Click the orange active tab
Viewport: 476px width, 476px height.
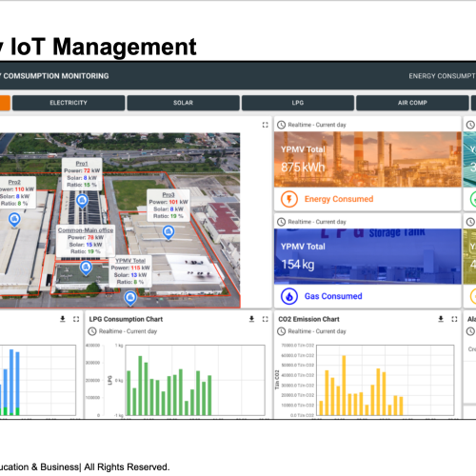tap(5, 103)
